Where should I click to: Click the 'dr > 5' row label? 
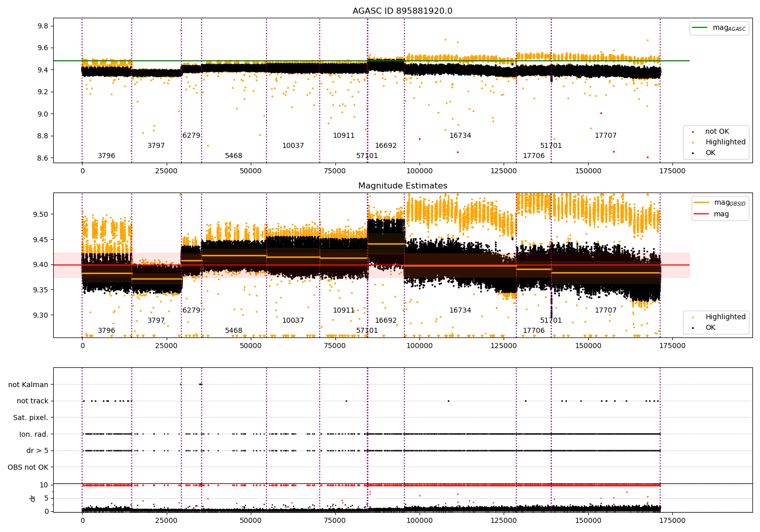(37, 450)
